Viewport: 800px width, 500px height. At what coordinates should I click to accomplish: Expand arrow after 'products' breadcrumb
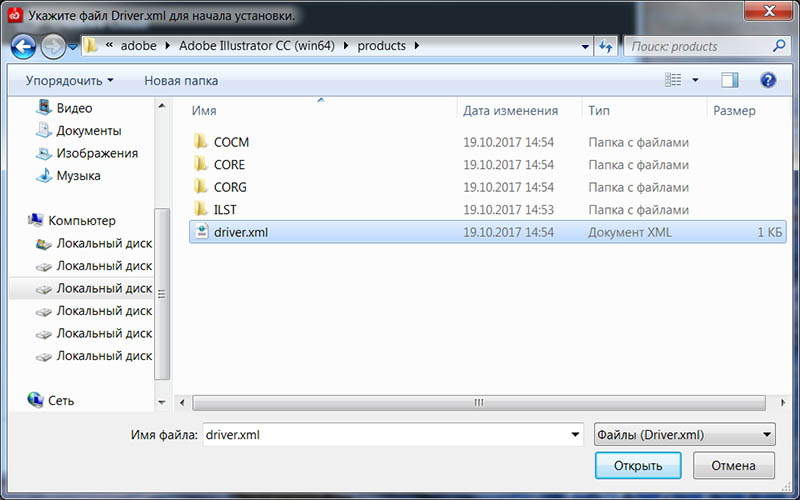(417, 46)
